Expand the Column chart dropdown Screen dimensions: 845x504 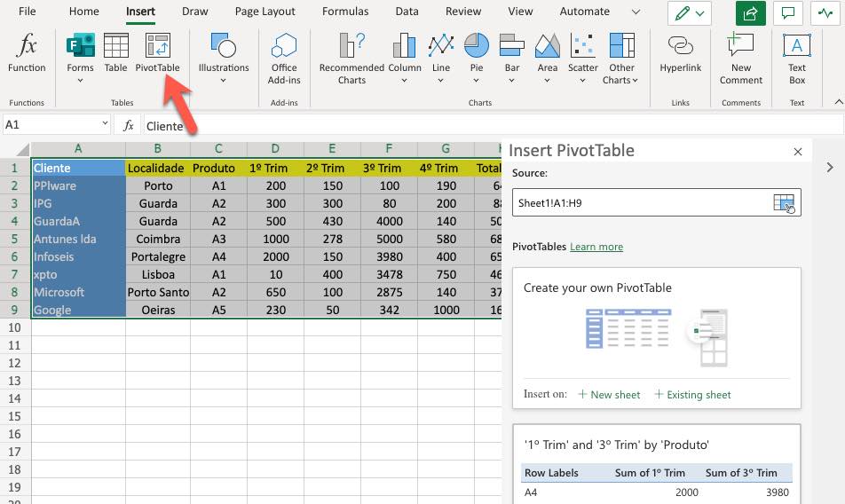pos(404,81)
